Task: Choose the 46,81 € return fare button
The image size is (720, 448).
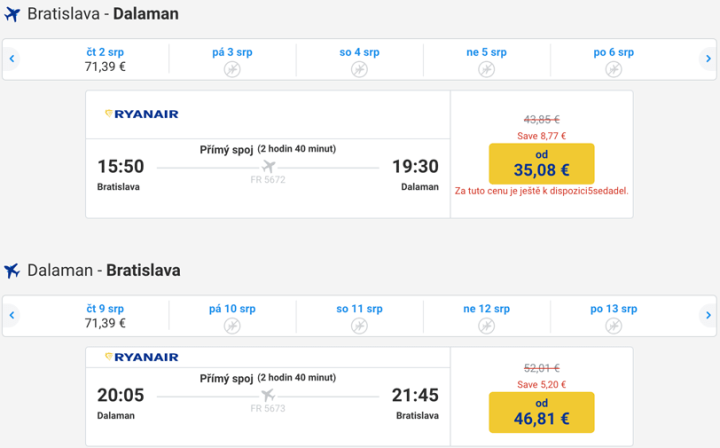Action: (x=541, y=412)
